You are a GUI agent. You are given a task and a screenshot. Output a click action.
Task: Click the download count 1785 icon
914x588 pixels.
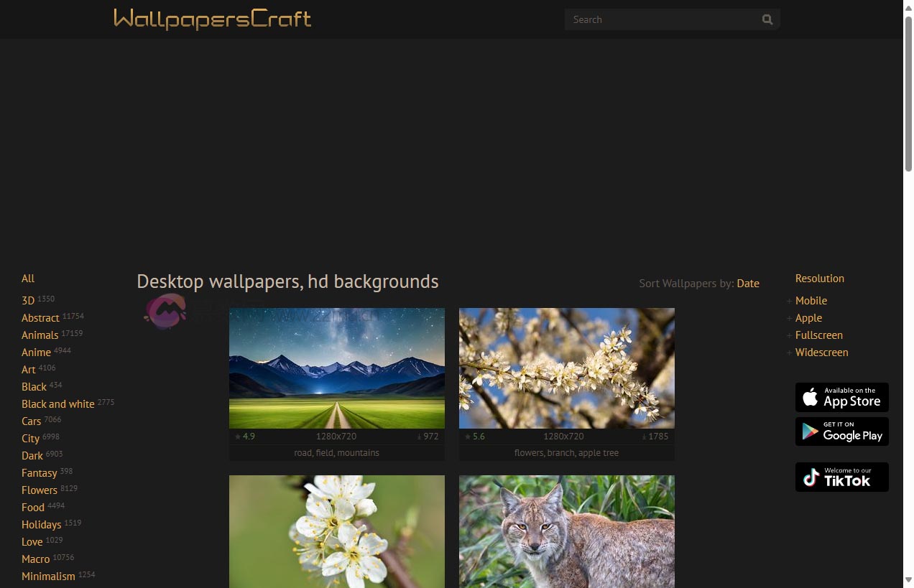[x=645, y=437]
